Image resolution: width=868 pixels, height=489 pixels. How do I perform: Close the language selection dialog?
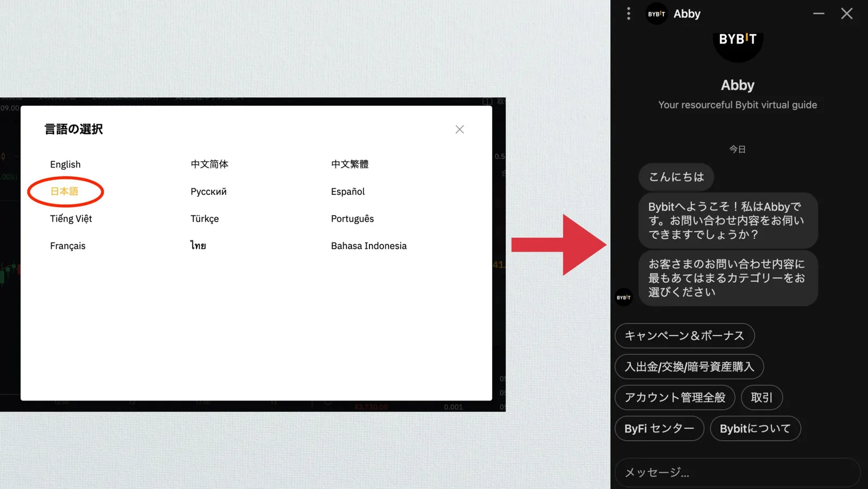click(459, 129)
